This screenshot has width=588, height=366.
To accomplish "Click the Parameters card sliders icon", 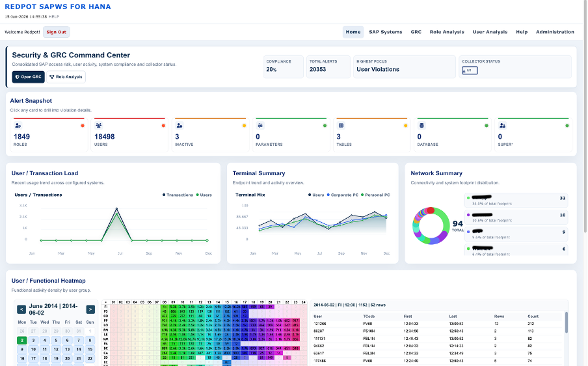I will point(260,126).
